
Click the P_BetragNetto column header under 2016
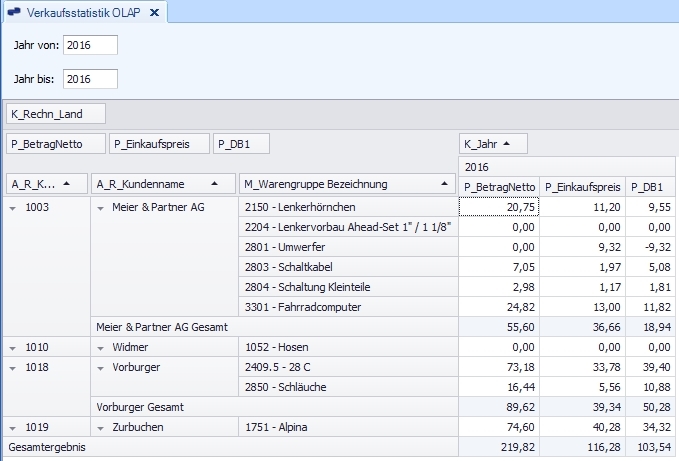pos(499,187)
